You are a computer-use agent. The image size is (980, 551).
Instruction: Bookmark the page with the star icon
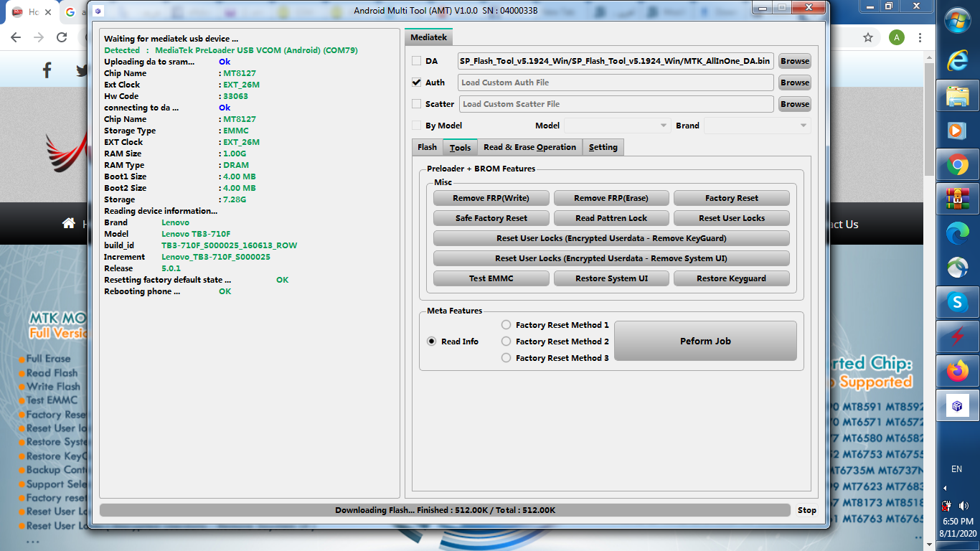point(868,37)
